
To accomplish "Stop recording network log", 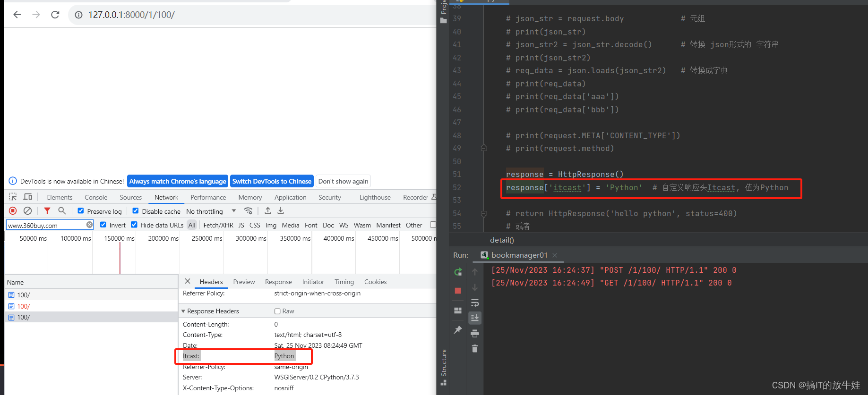I will click(x=13, y=211).
